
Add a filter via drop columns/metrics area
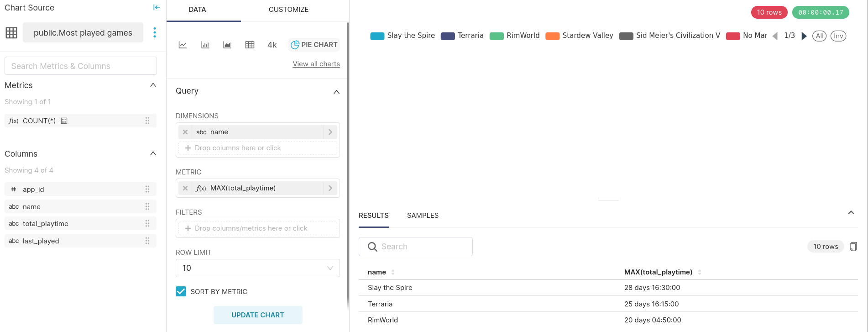(x=258, y=228)
